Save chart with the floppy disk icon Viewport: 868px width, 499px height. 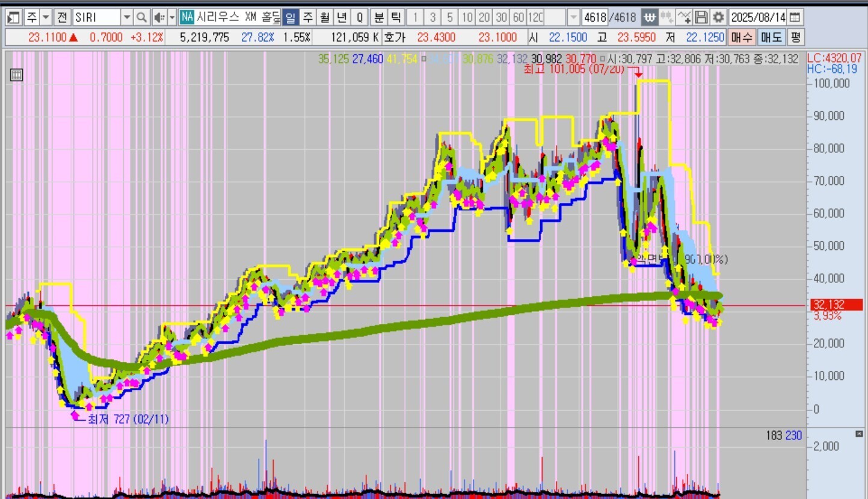coord(701,17)
